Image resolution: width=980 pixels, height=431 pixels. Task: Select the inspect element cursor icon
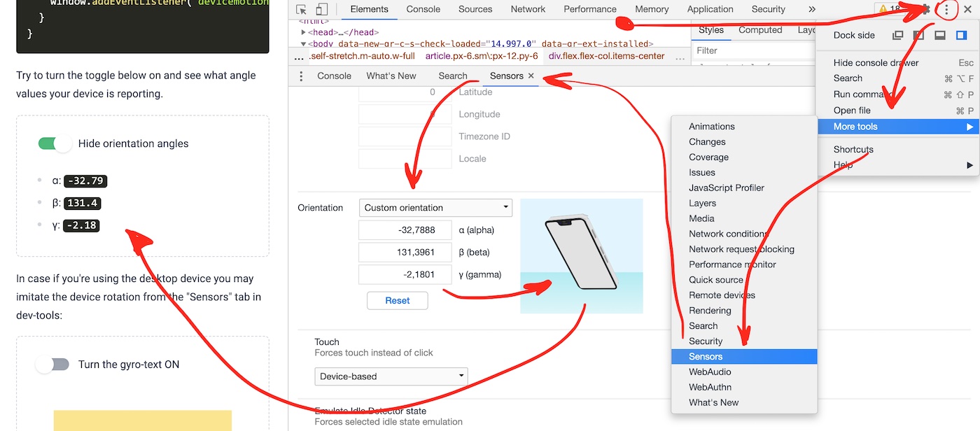click(x=302, y=9)
